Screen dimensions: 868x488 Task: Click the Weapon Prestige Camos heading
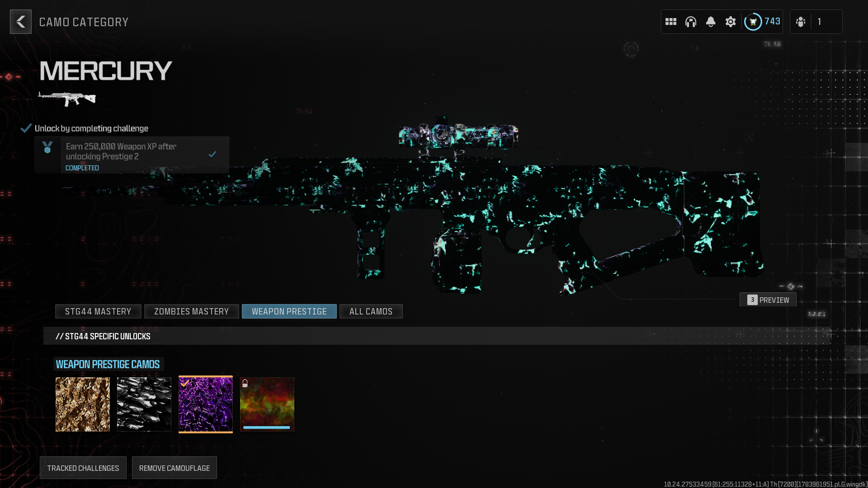tap(108, 364)
